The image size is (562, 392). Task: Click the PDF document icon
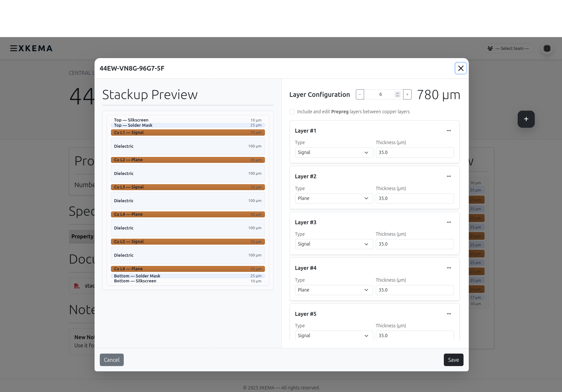click(x=77, y=286)
